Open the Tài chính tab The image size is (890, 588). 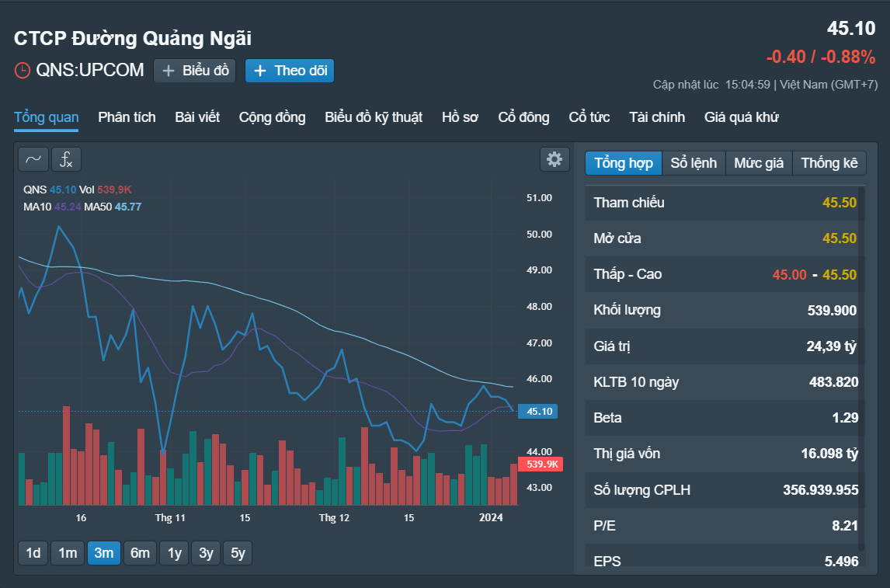(x=657, y=117)
